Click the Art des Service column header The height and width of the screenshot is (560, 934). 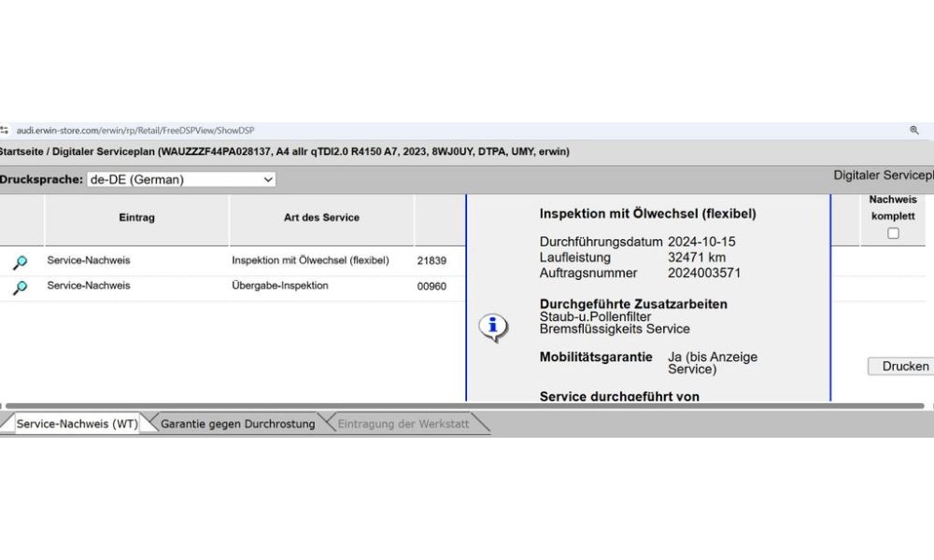(321, 217)
